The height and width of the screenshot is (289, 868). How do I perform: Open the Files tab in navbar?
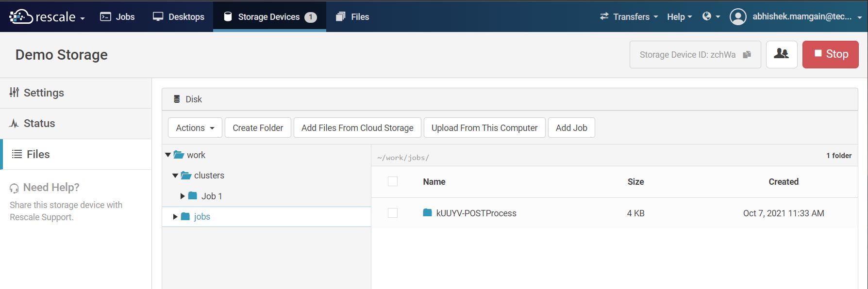coord(352,16)
